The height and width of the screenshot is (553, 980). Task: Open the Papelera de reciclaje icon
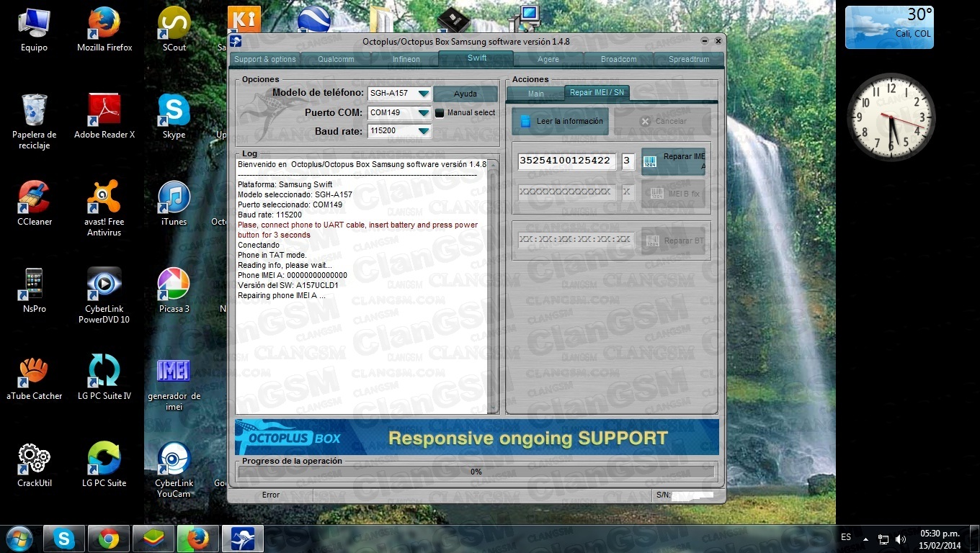(x=34, y=121)
